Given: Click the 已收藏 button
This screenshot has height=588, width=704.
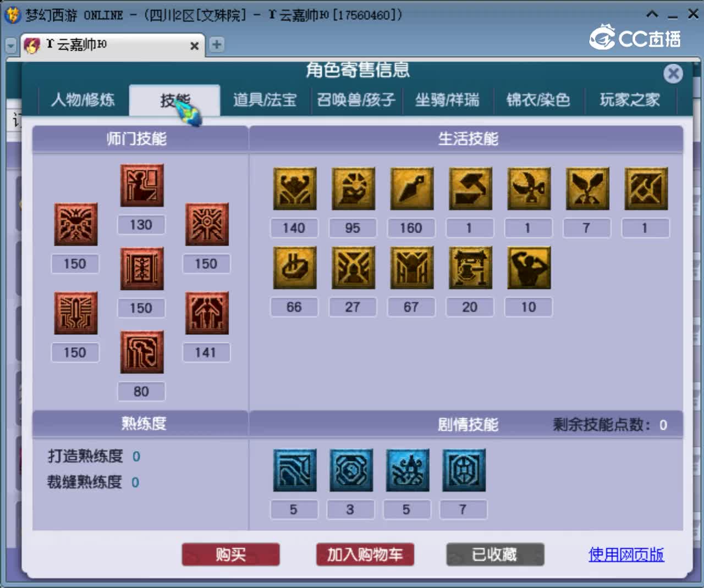Looking at the screenshot, I should pyautogui.click(x=495, y=554).
